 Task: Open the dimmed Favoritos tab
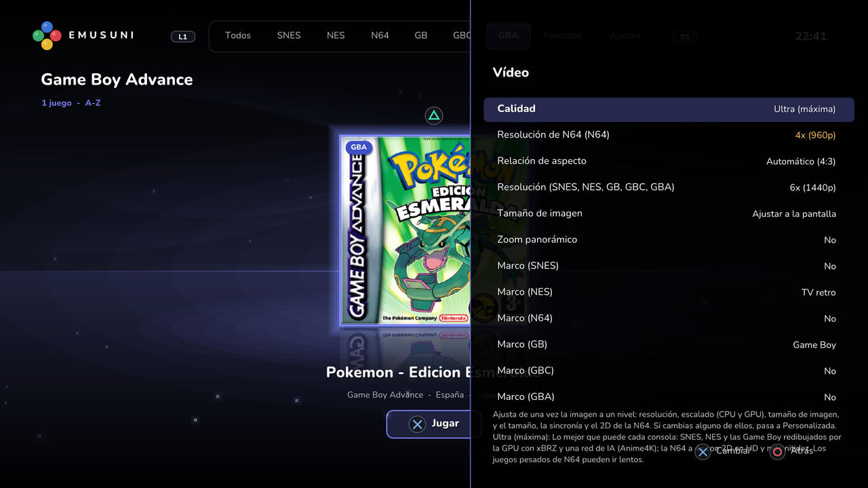(563, 36)
